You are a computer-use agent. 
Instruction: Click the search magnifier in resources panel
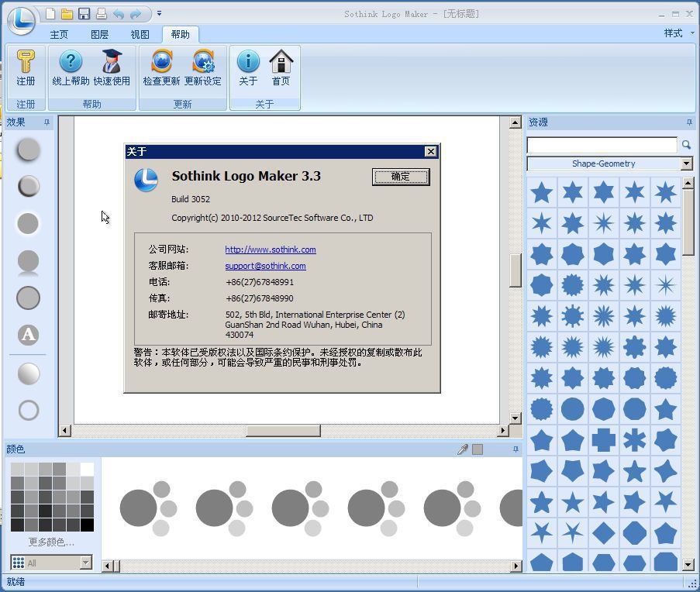[686, 145]
